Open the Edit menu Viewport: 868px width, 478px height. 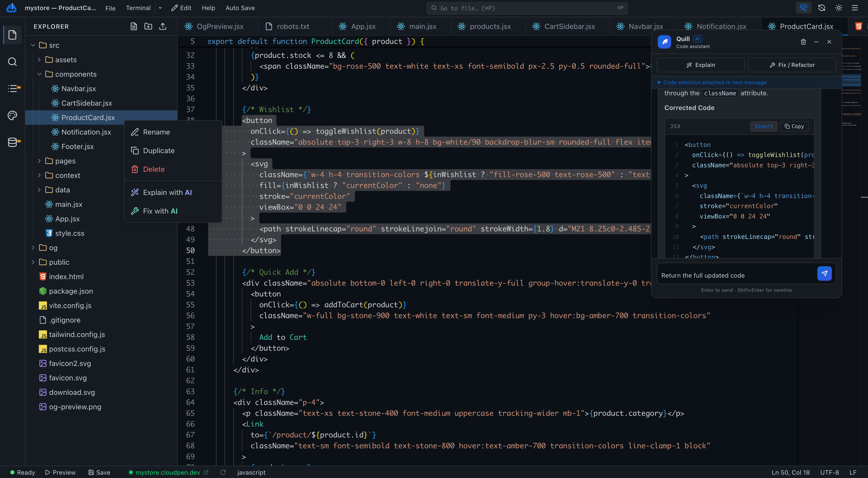(x=181, y=8)
